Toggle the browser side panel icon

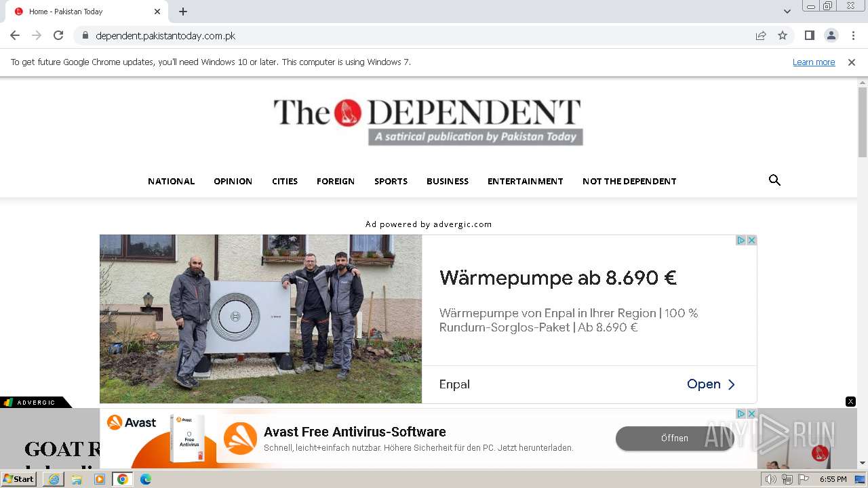point(809,35)
